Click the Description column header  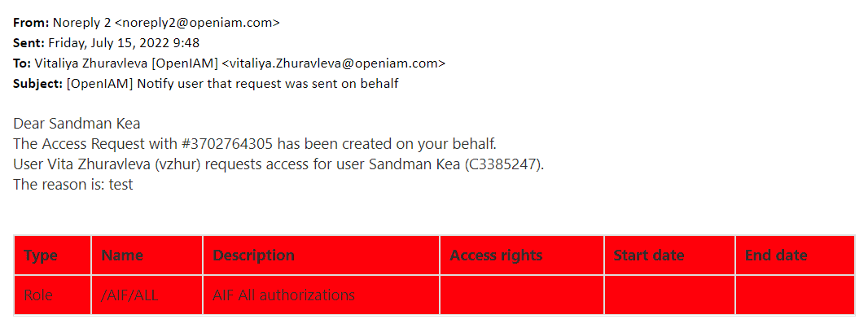253,256
